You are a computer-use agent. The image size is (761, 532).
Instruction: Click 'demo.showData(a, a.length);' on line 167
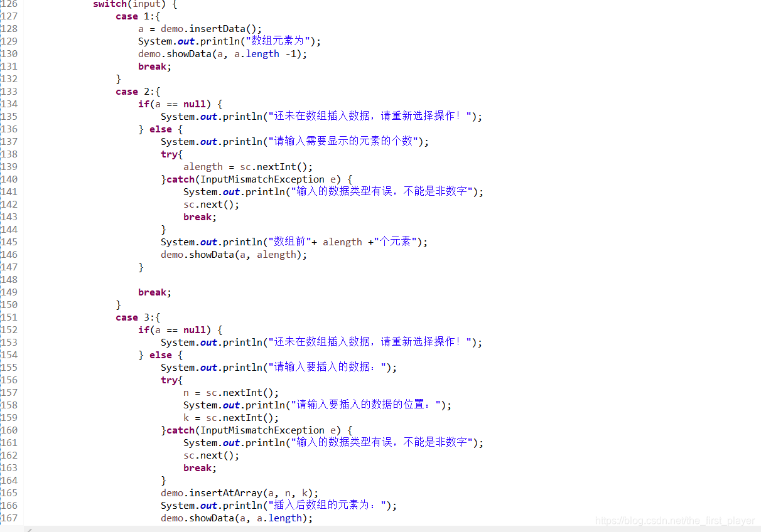click(x=237, y=518)
